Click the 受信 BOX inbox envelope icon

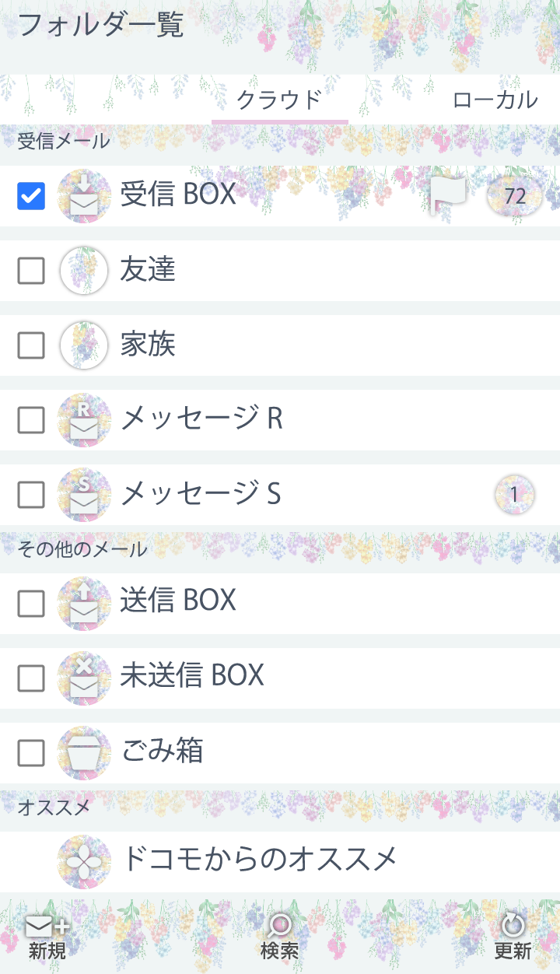pyautogui.click(x=84, y=195)
